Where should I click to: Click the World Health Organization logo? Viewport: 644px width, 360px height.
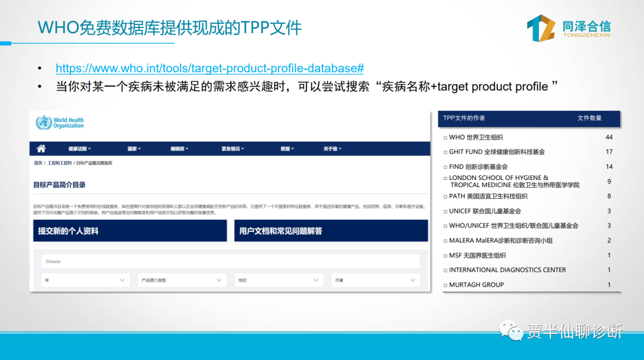coord(60,123)
